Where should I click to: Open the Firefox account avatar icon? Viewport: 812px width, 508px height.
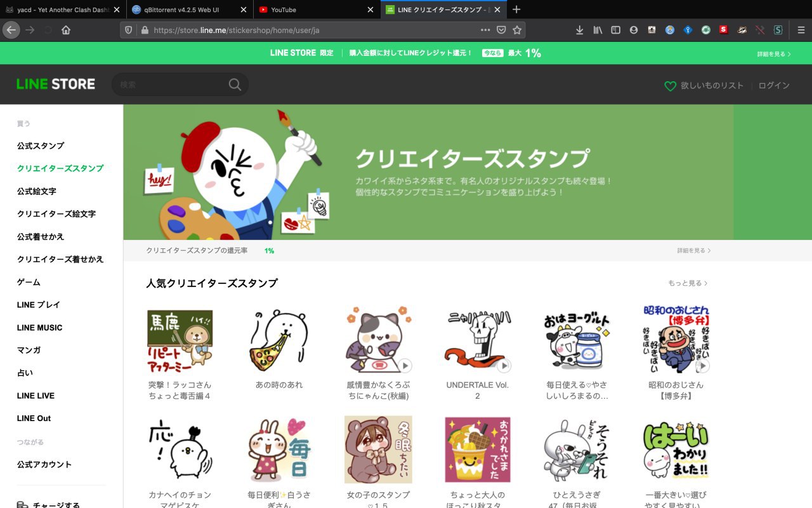tap(633, 30)
